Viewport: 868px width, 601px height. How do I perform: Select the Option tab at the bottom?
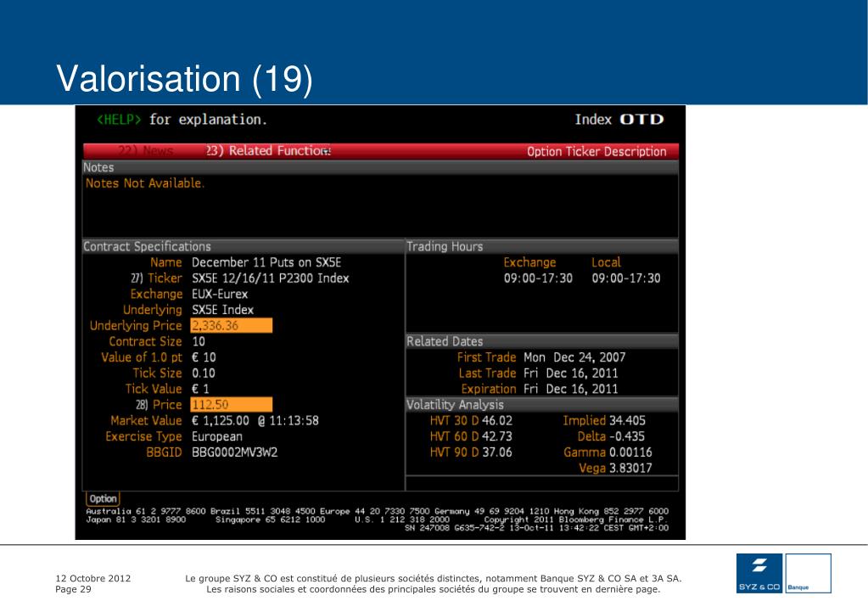coord(103,498)
